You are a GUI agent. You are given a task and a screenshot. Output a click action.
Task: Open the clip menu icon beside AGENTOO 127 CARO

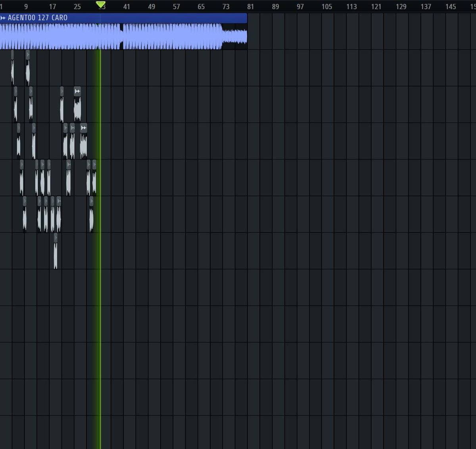(3, 18)
